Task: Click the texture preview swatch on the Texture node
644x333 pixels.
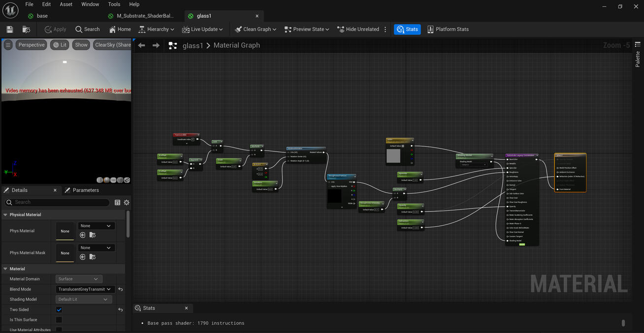Action: click(x=394, y=157)
